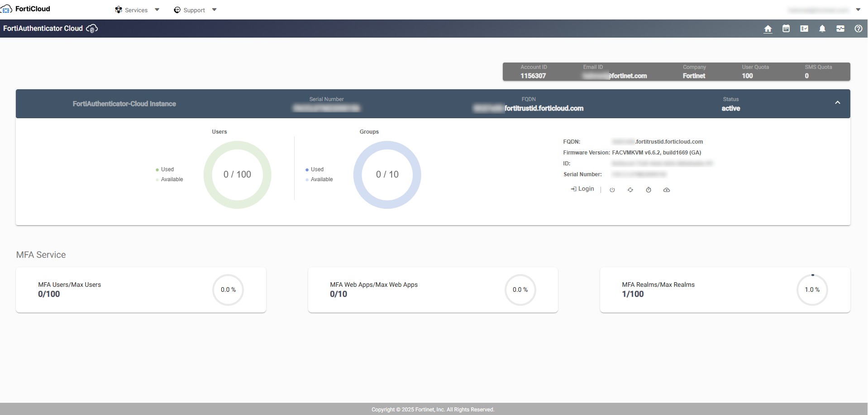Open the account email dropdown at top right
This screenshot has height=415, width=868.
(858, 9)
